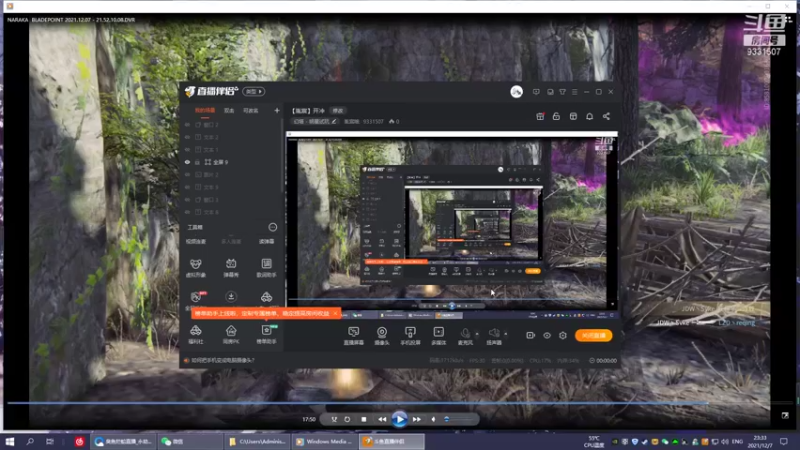
Task: Click the ENG input language indicator
Action: (x=737, y=441)
